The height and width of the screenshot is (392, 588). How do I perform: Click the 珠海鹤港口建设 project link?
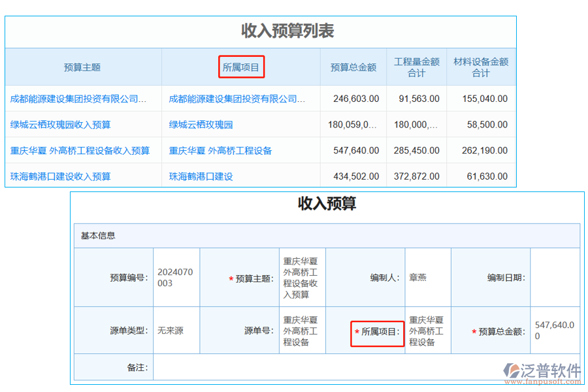point(201,176)
